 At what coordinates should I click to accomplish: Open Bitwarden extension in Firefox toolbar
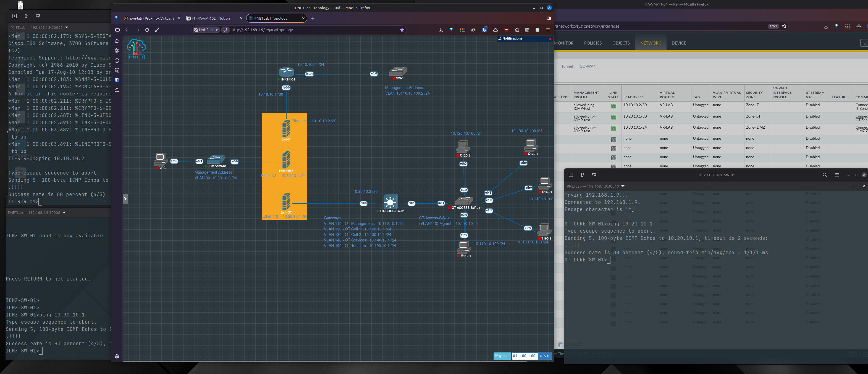click(x=484, y=30)
